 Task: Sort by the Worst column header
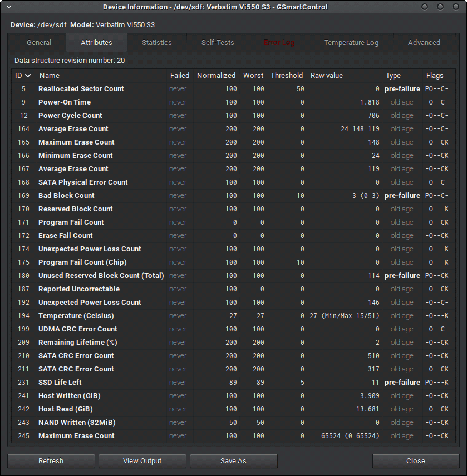click(253, 76)
